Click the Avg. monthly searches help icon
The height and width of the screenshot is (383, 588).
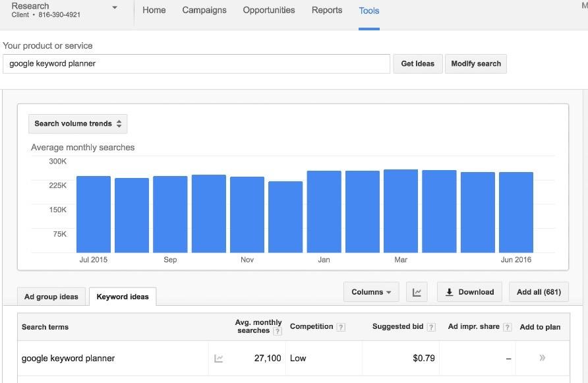click(x=277, y=331)
